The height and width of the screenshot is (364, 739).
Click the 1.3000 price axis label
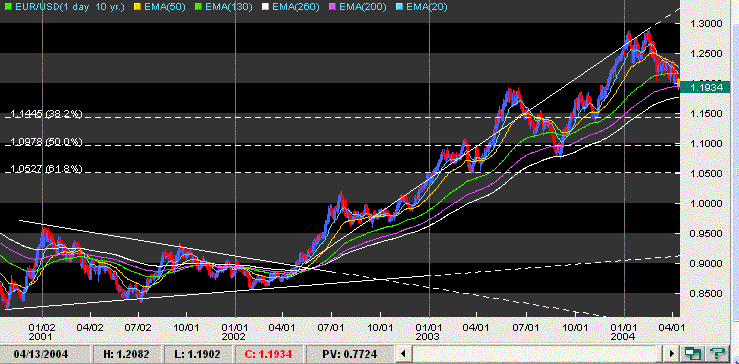706,24
